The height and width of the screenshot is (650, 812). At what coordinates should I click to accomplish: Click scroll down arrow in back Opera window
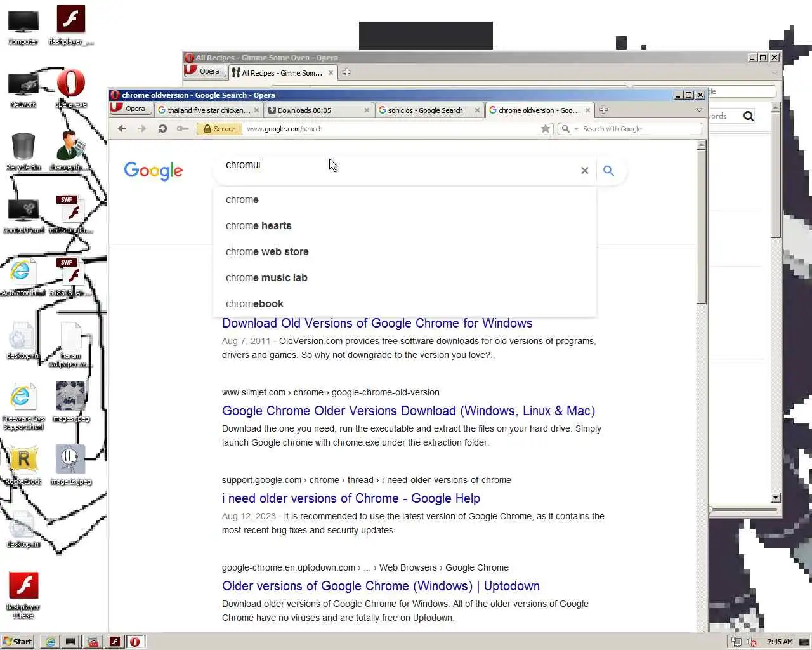(x=775, y=498)
